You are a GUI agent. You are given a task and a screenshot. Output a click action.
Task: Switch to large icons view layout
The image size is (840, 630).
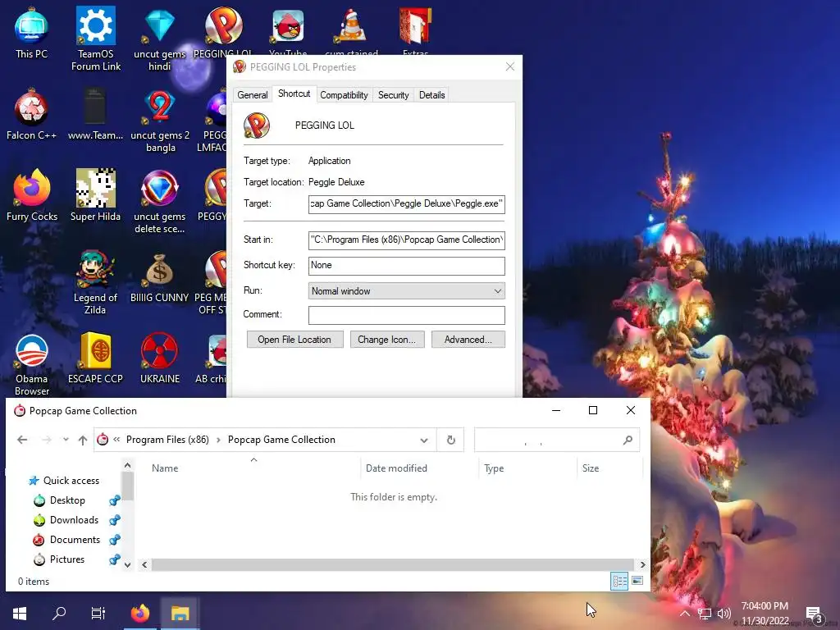point(637,581)
